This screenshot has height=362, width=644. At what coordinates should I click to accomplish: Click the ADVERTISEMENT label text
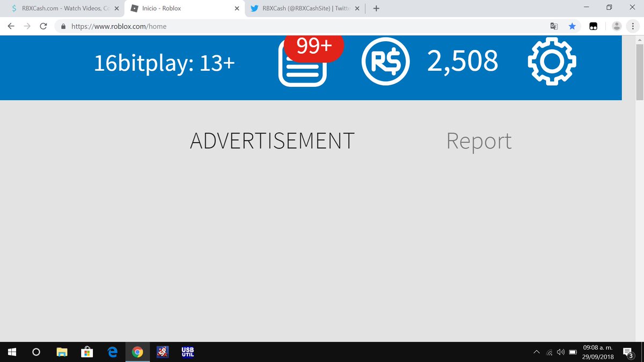point(272,141)
